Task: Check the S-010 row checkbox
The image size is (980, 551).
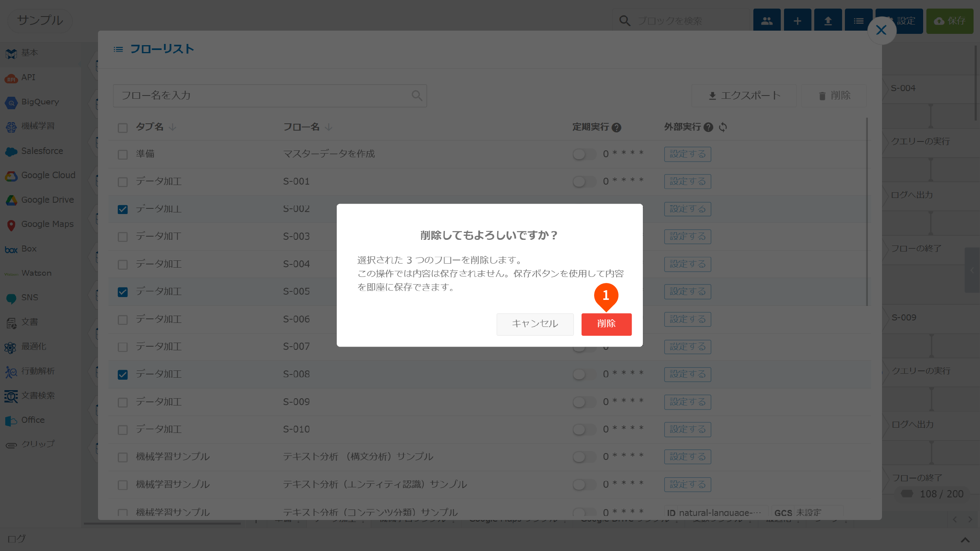Action: pyautogui.click(x=123, y=430)
